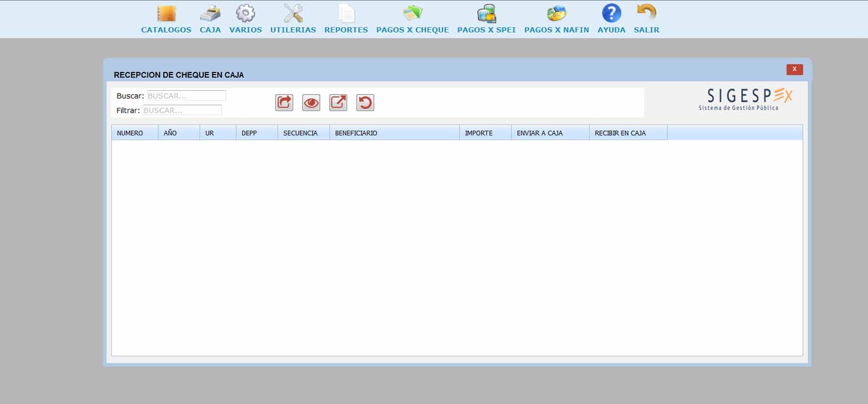
Task: Sort by the DEPP column header
Action: point(257,133)
